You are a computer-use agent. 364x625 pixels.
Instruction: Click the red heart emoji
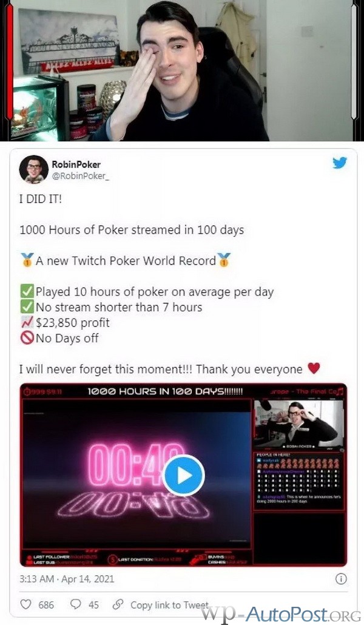click(x=314, y=368)
